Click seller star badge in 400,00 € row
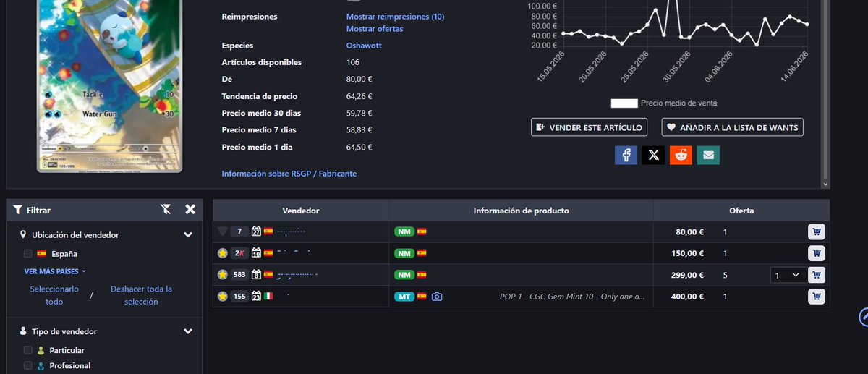 pyautogui.click(x=222, y=297)
